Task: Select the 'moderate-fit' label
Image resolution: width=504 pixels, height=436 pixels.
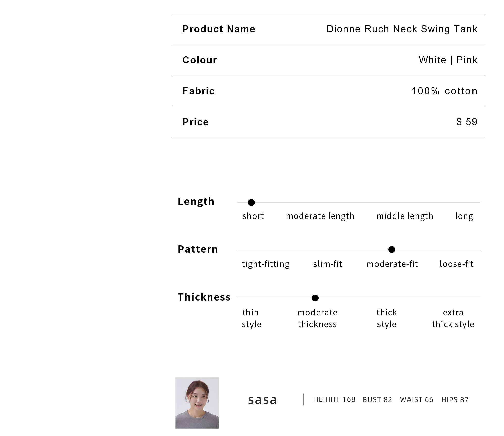Action: click(x=392, y=264)
